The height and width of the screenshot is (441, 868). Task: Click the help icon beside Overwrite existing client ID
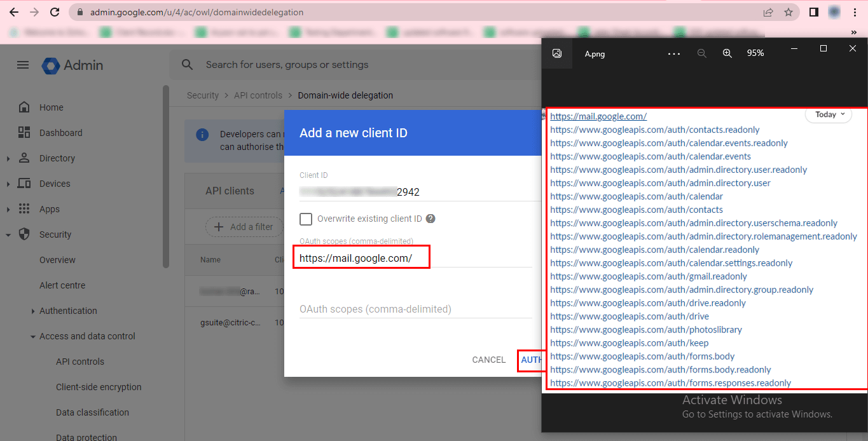tap(431, 219)
